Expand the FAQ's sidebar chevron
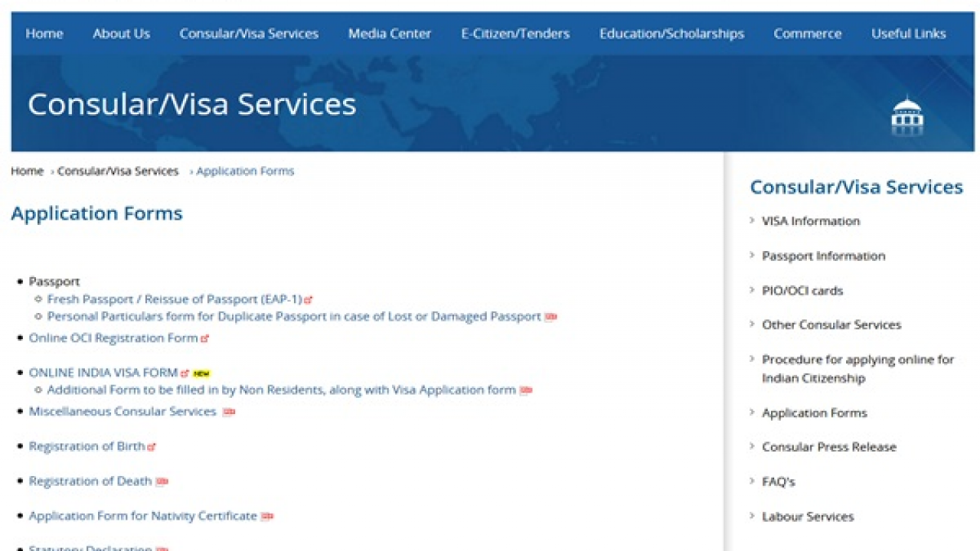Image resolution: width=980 pixels, height=551 pixels. click(x=752, y=481)
